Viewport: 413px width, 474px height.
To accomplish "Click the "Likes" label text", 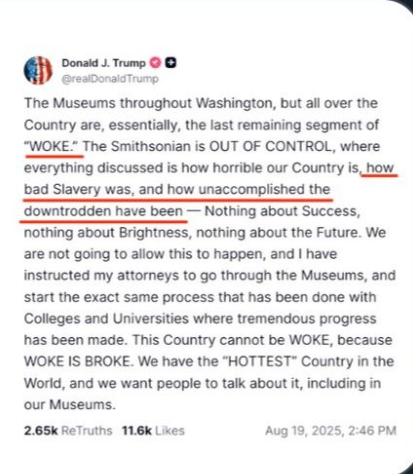I will [x=170, y=431].
